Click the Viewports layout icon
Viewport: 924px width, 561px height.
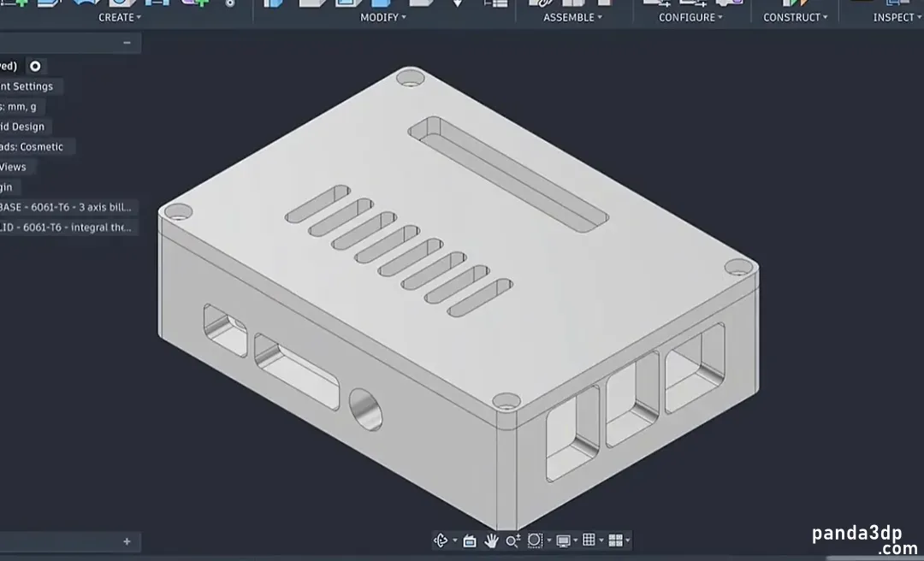pyautogui.click(x=615, y=540)
